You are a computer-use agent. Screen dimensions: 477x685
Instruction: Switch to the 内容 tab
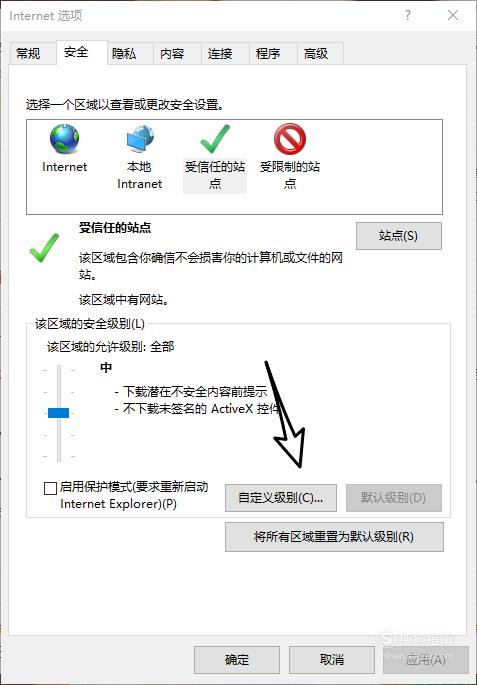(x=172, y=53)
